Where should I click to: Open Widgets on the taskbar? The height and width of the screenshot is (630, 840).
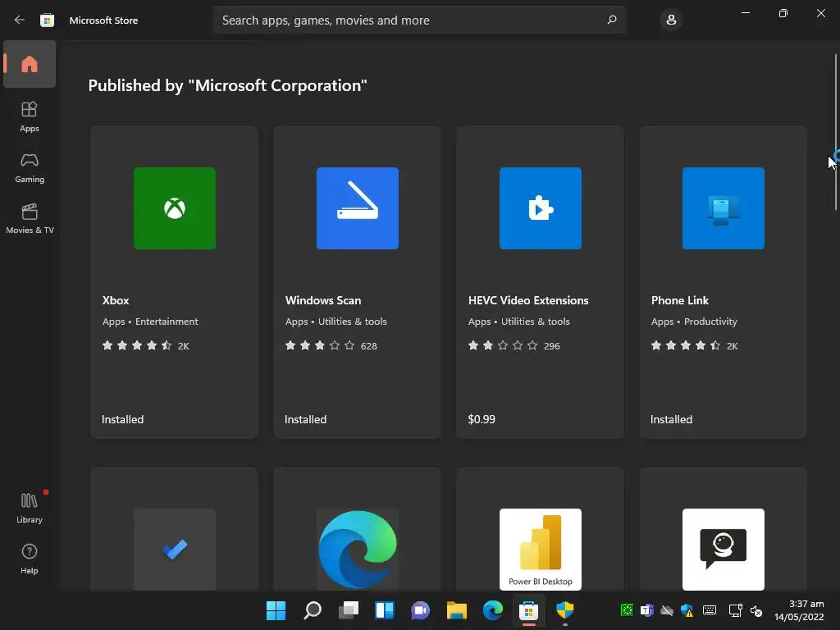coord(385,609)
